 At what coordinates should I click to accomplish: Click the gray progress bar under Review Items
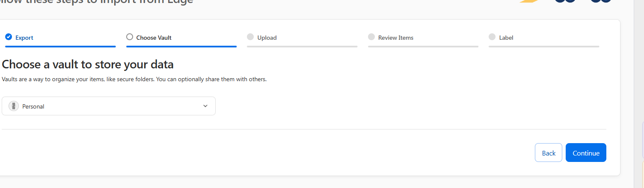click(423, 46)
